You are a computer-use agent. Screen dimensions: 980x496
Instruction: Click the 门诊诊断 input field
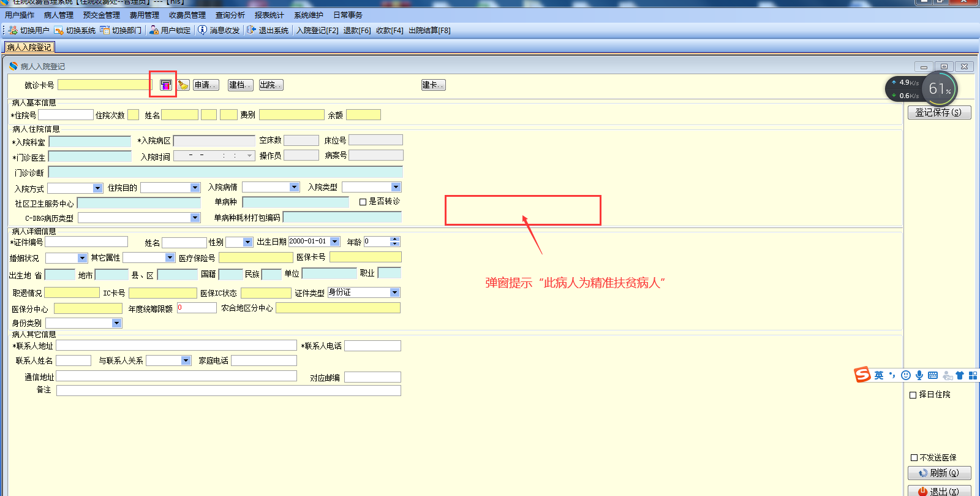coord(225,172)
